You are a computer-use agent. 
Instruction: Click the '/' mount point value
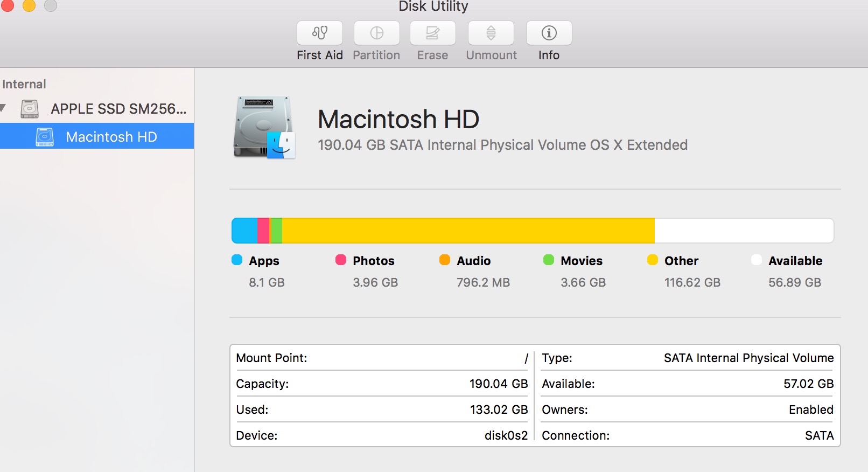[x=526, y=358]
